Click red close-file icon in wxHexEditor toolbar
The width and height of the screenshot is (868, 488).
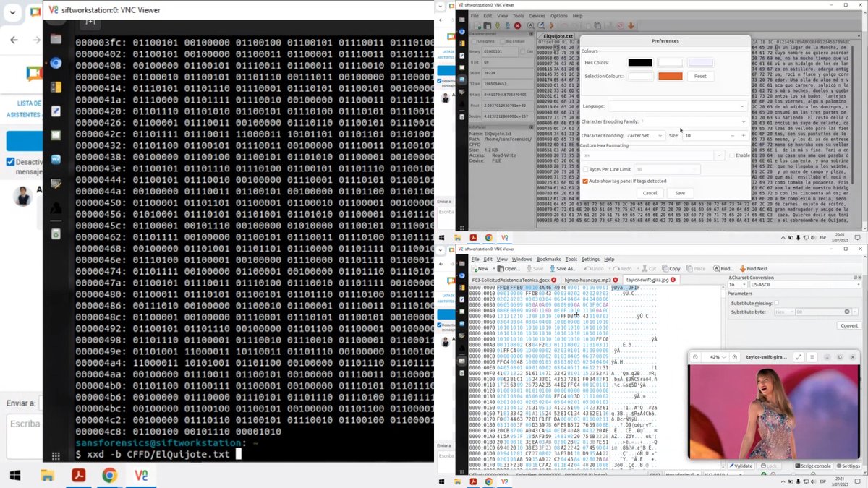pyautogui.click(x=517, y=25)
